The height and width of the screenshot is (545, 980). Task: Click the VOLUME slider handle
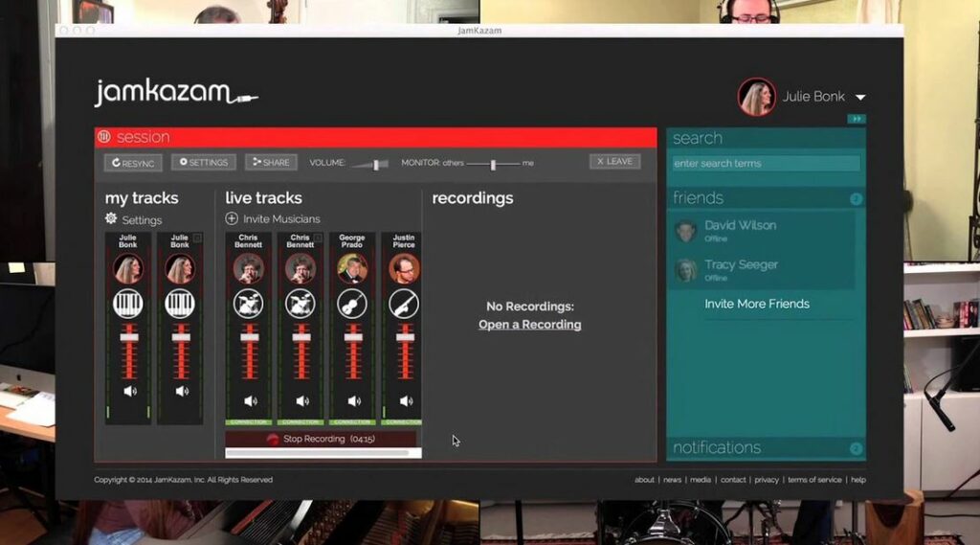(x=375, y=165)
